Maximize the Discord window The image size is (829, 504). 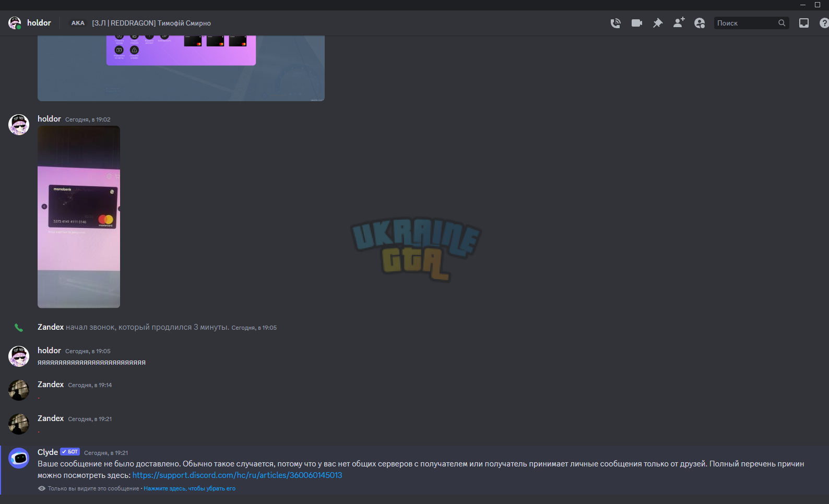tap(818, 5)
